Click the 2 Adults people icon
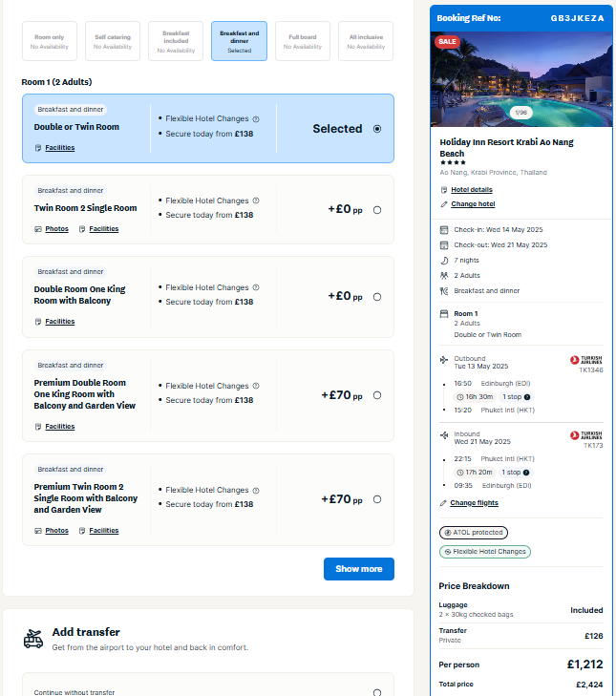Viewport: 616px width, 696px height. pos(444,276)
